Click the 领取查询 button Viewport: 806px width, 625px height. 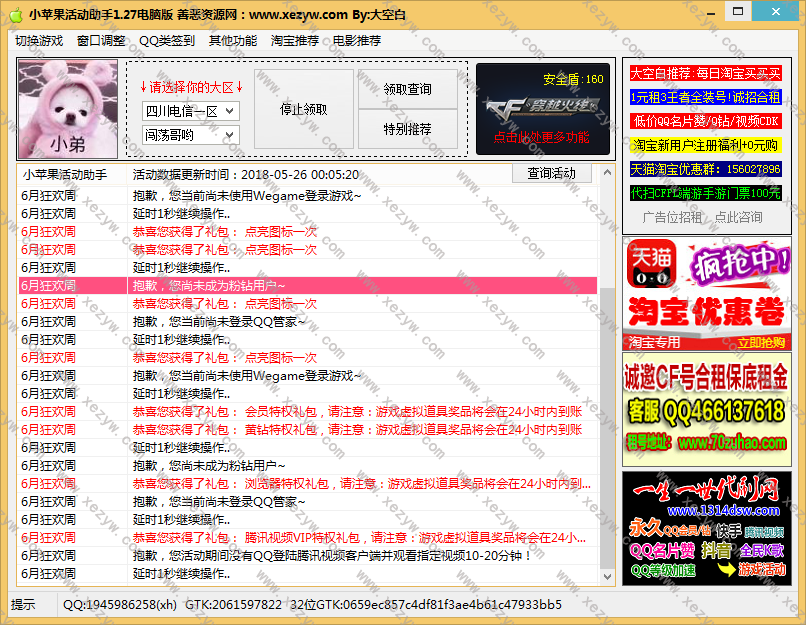pyautogui.click(x=407, y=89)
